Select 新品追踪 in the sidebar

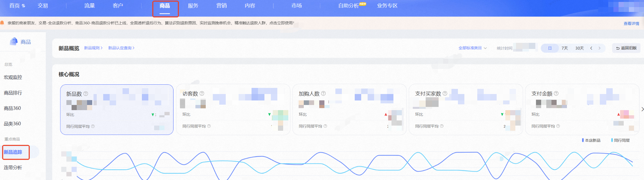point(13,152)
